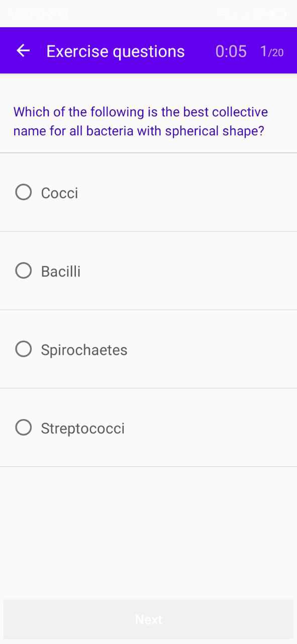The width and height of the screenshot is (297, 644).
Task: Click the question text about spherical bacteria
Action: click(x=141, y=121)
